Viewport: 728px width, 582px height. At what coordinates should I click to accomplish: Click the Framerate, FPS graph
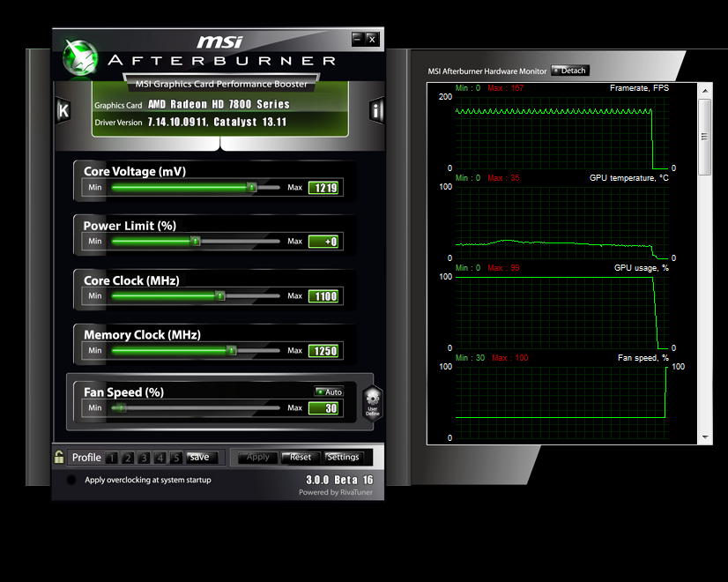click(x=562, y=133)
